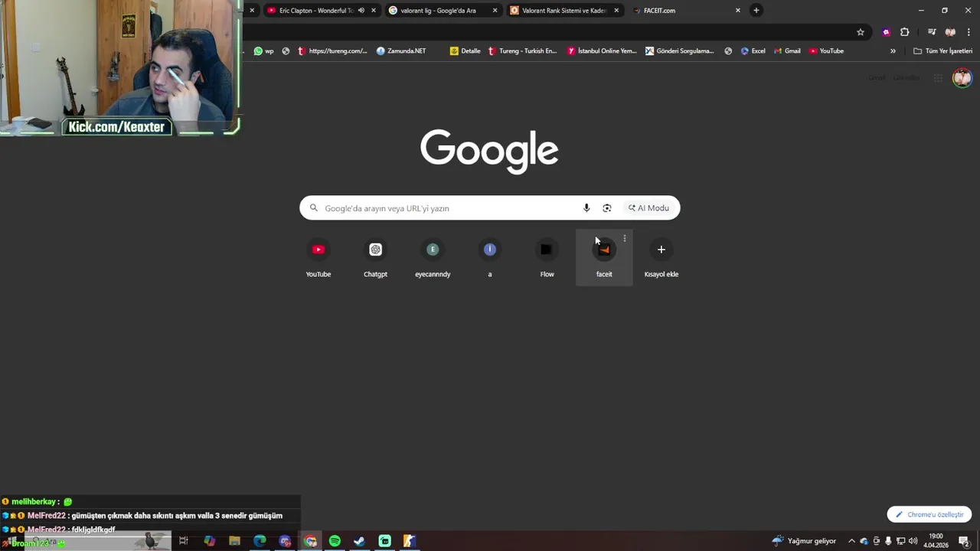The width and height of the screenshot is (980, 551).
Task: Start voice search with the microphone icon
Action: [586, 208]
